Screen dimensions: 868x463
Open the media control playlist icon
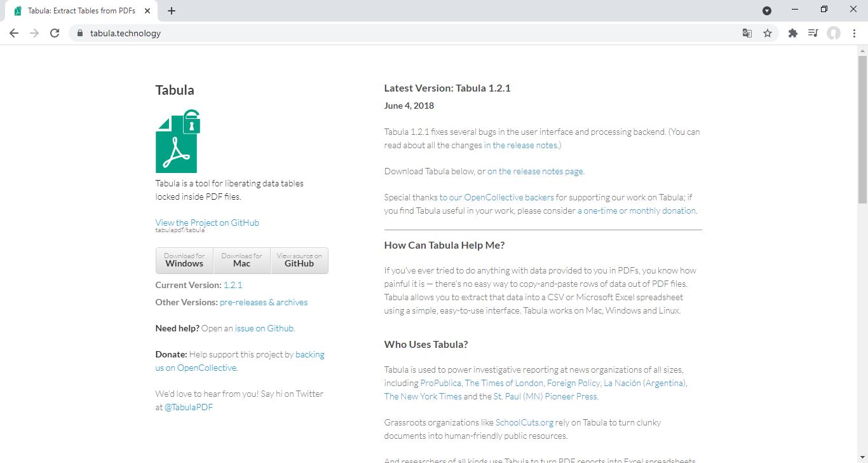813,33
